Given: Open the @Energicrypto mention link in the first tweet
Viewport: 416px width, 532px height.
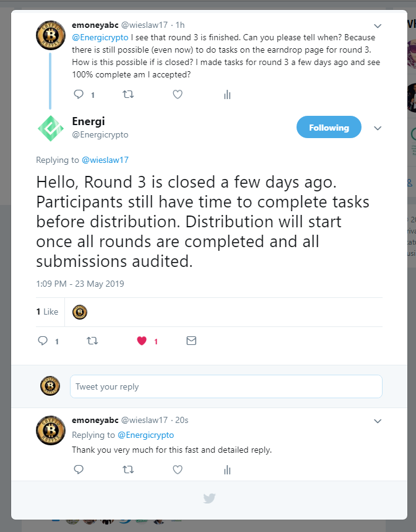Looking at the screenshot, I should pos(100,37).
